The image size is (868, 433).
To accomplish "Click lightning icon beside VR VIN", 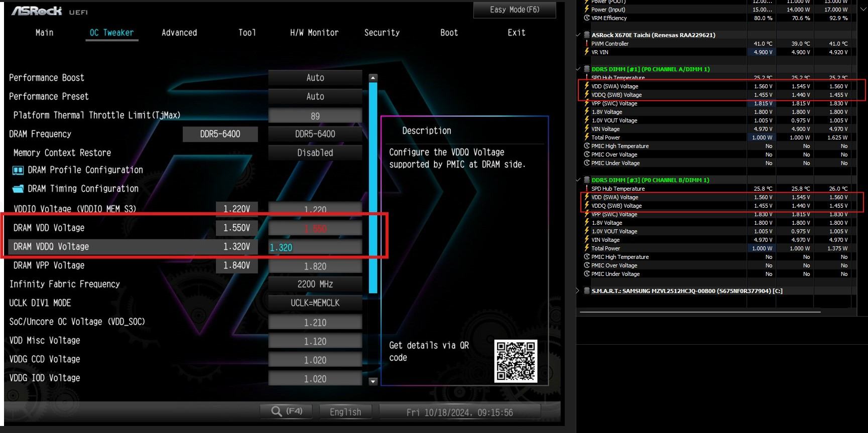I will tap(586, 52).
